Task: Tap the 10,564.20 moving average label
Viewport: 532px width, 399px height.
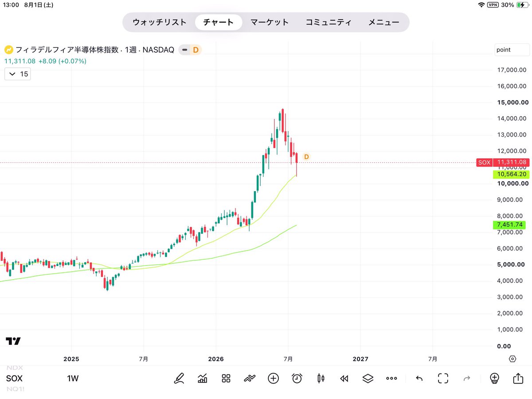Action: [511, 174]
